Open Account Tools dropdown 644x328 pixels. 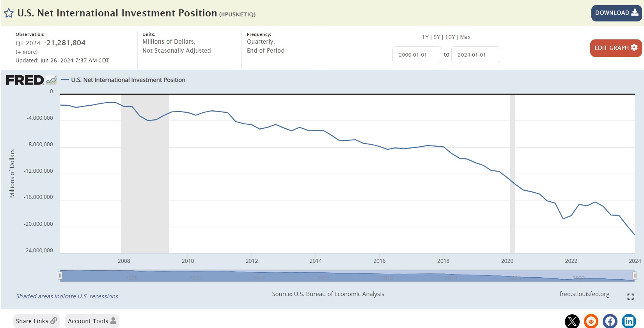coord(92,321)
